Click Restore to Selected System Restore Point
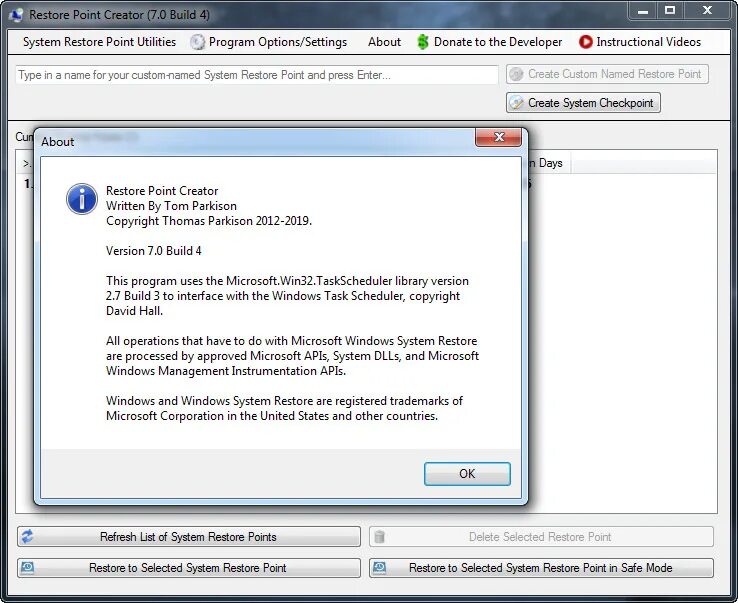The width and height of the screenshot is (738, 603). [189, 568]
